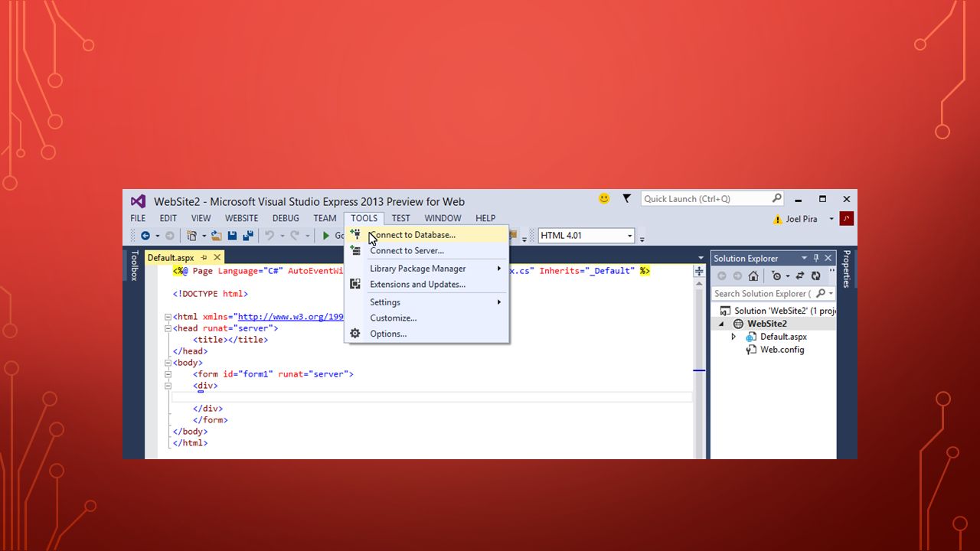Screen dimensions: 980x551
Task: Click the New File toolbar icon
Action: point(191,236)
